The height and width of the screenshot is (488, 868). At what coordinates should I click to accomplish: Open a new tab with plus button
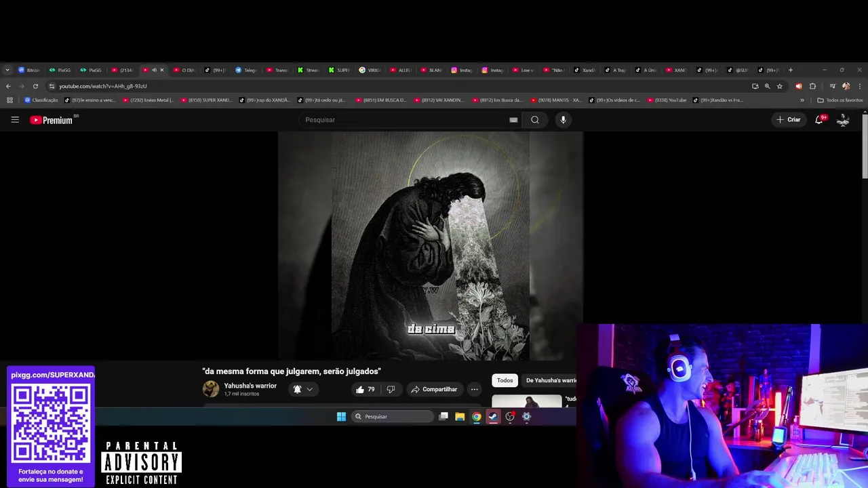pos(791,70)
